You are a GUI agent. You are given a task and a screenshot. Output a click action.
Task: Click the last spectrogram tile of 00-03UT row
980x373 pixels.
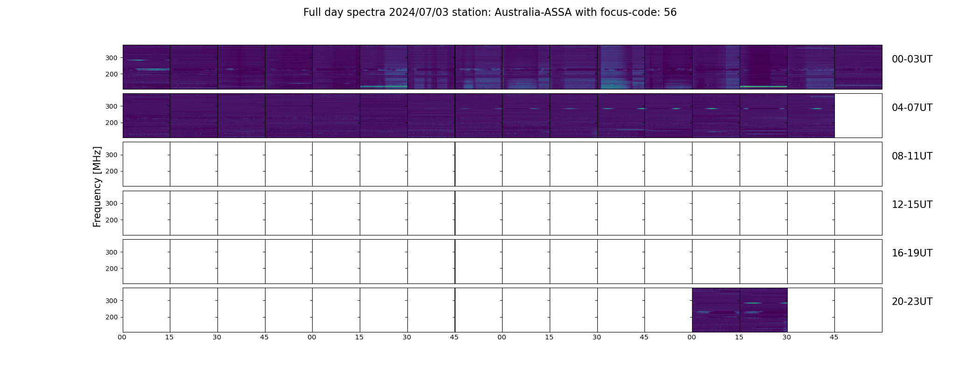point(858,67)
